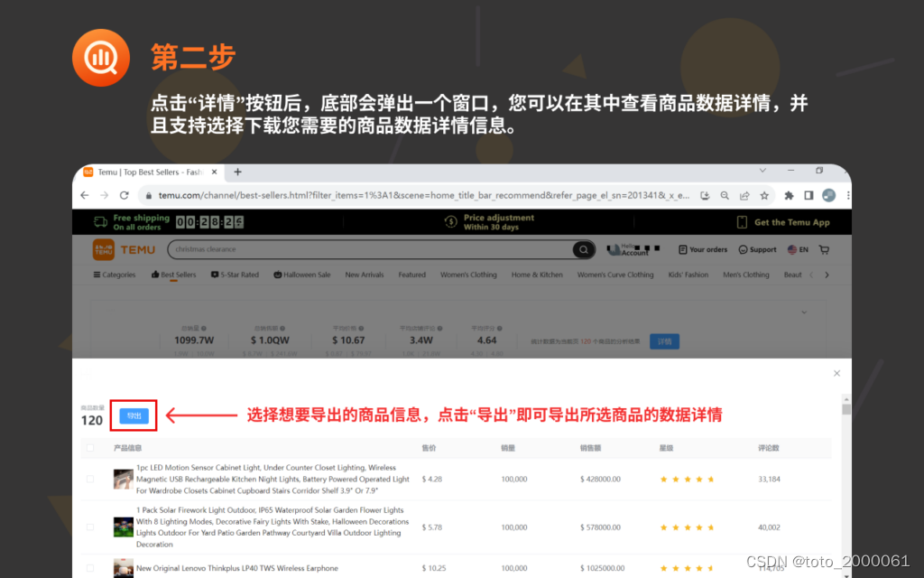Open the browser extensions puzzle icon
The image size is (924, 578).
(x=789, y=196)
